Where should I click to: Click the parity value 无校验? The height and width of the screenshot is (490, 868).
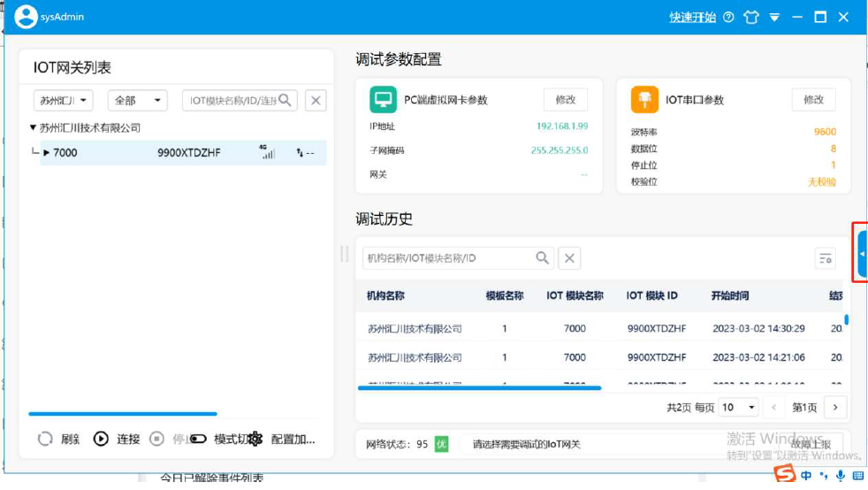(822, 181)
